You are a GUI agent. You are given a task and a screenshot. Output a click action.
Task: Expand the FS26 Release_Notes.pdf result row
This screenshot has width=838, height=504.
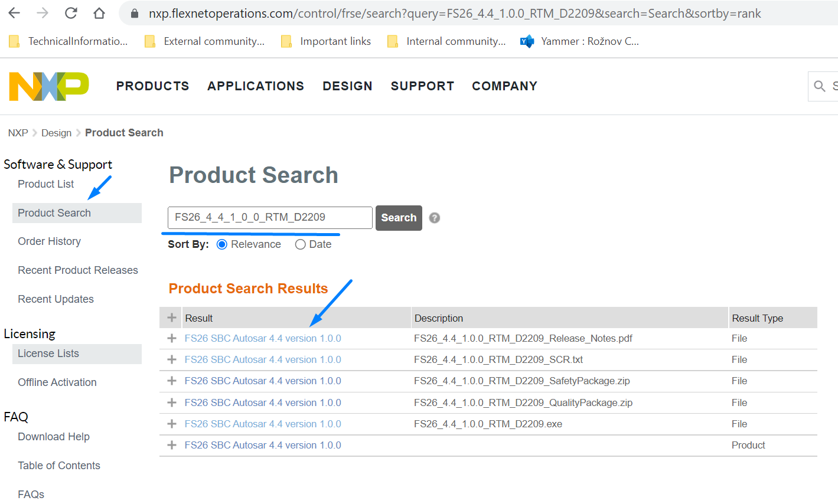pos(171,338)
